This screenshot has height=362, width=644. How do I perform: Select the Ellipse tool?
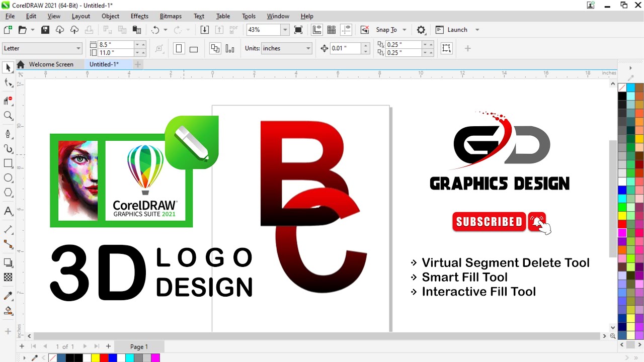coord(8,178)
